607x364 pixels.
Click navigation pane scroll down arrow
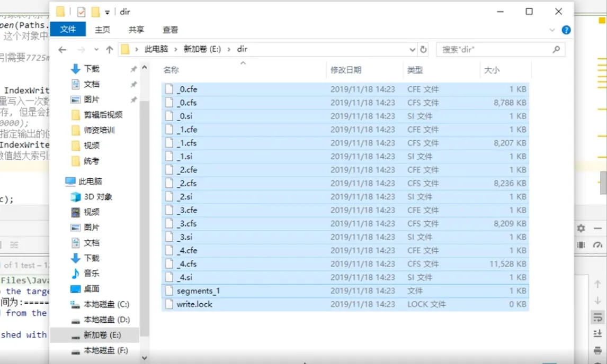pos(145,358)
